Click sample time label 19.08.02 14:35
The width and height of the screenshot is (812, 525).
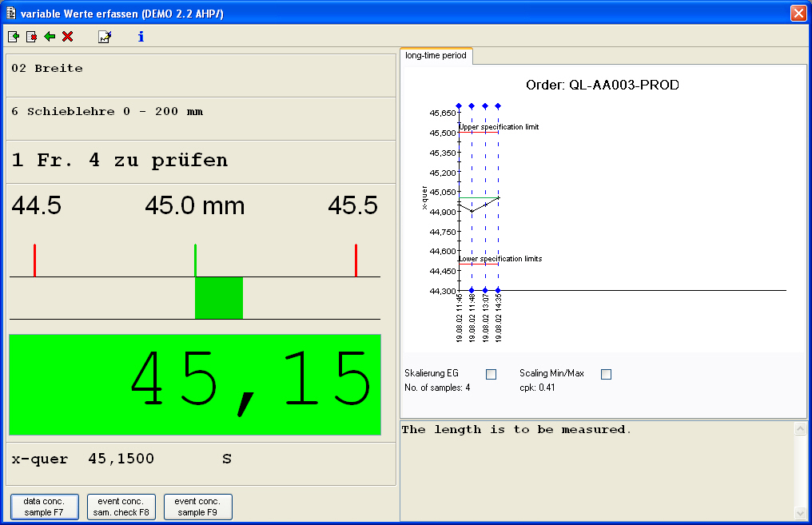(x=498, y=318)
